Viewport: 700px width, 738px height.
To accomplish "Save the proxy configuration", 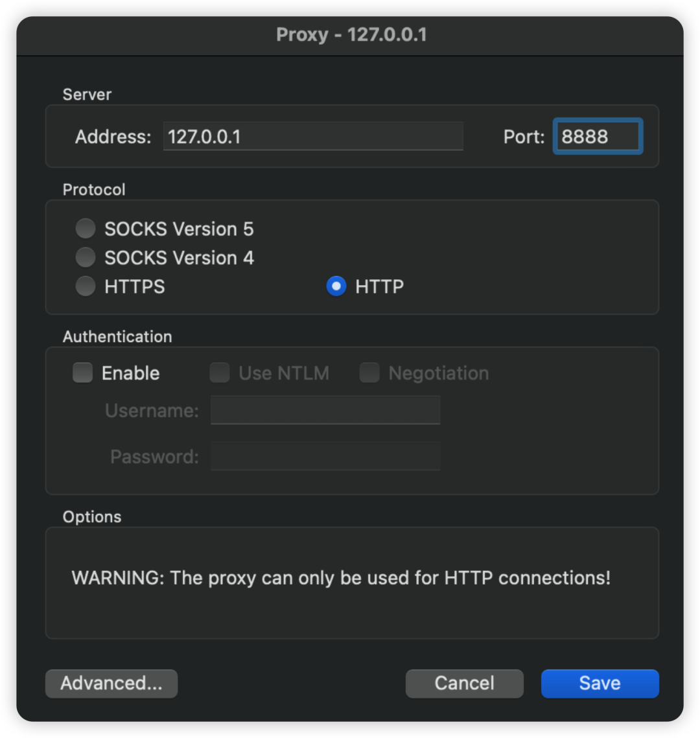I will (x=600, y=684).
